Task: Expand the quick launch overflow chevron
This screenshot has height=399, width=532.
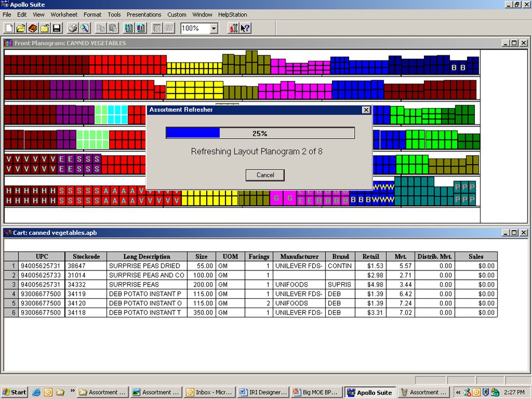Action: click(x=72, y=391)
